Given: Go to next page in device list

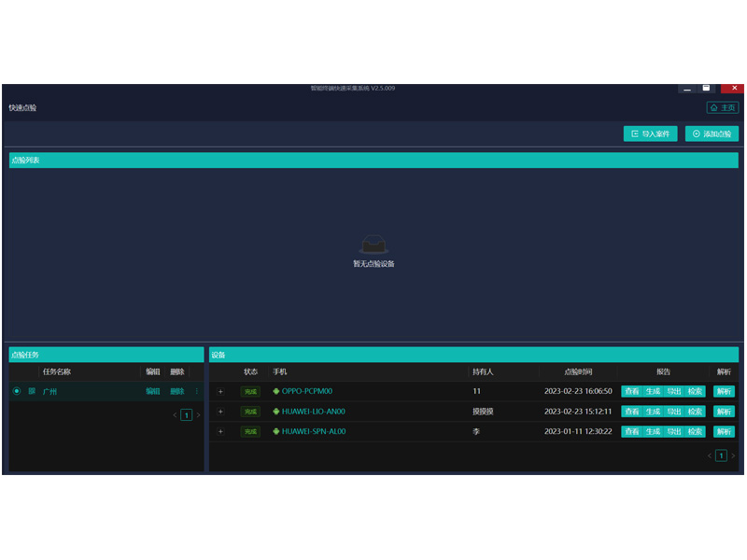Looking at the screenshot, I should point(733,455).
